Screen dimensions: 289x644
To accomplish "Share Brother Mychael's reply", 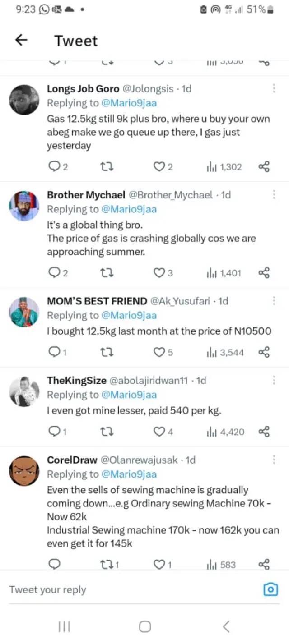I will point(264,273).
